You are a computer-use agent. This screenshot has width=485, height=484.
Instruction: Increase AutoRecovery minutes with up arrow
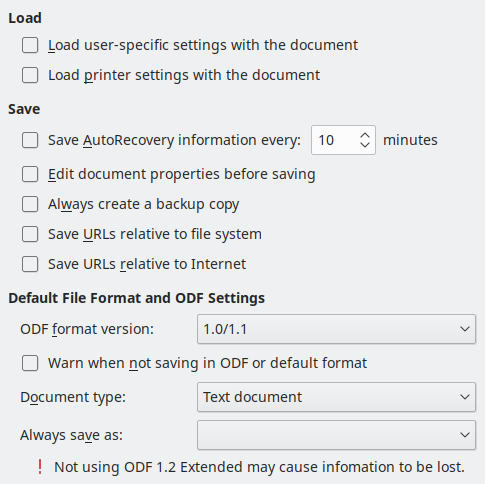click(x=365, y=136)
